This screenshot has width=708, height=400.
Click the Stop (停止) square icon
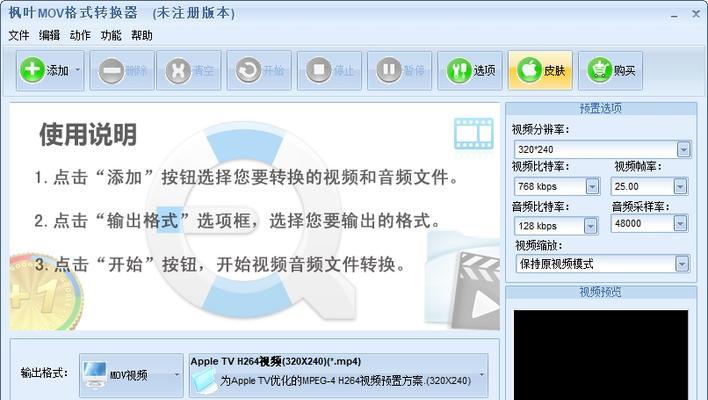click(x=319, y=70)
